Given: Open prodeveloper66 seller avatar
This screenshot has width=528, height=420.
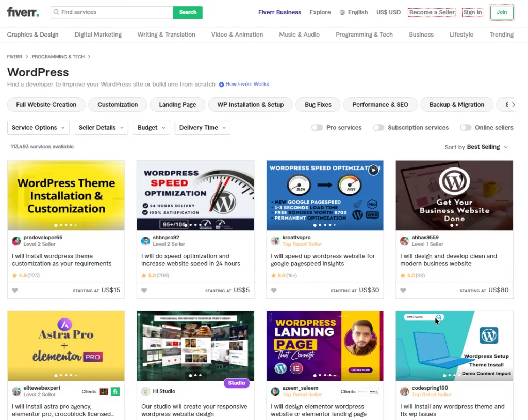Looking at the screenshot, I should [16, 241].
